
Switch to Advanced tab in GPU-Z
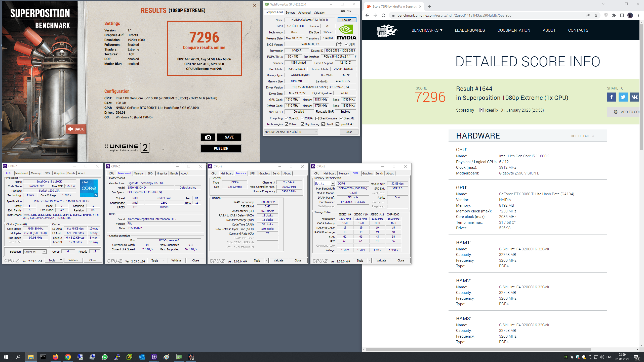(304, 12)
